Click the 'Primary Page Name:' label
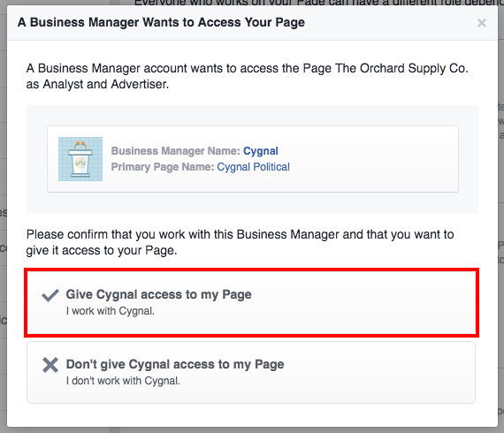 (x=163, y=167)
